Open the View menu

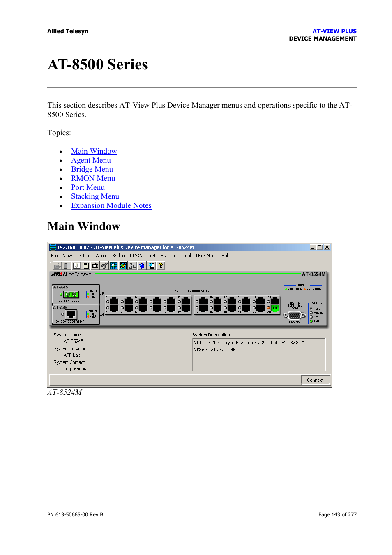click(67, 256)
